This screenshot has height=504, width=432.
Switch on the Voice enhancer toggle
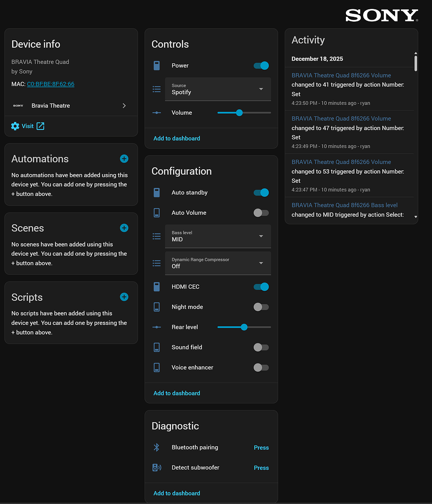tap(261, 368)
